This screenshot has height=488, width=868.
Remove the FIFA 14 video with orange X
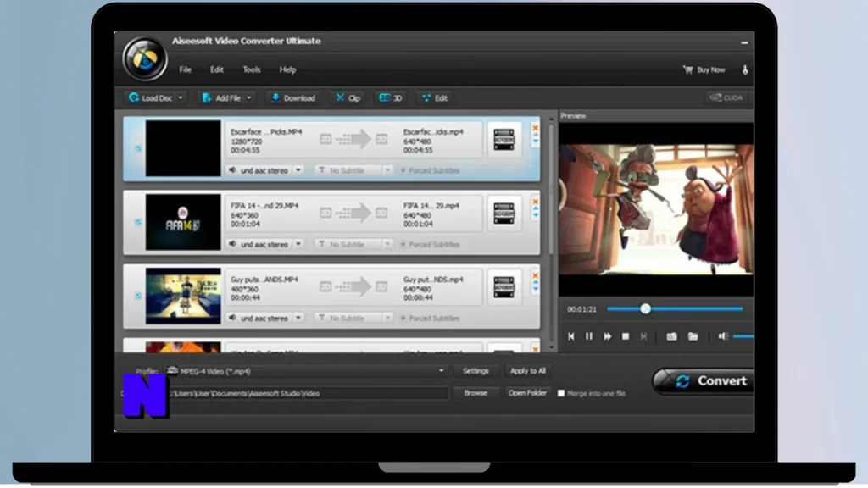click(536, 202)
